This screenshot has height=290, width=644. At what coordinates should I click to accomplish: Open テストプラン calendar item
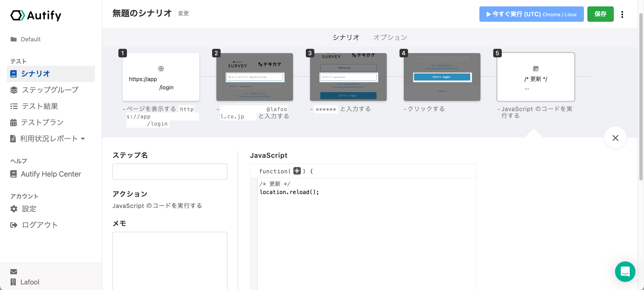[x=42, y=122]
